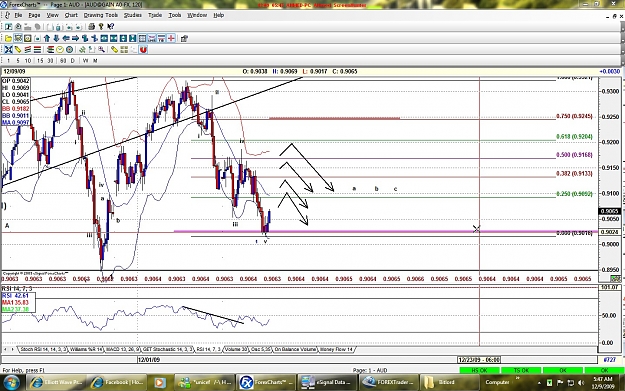The image size is (625, 391).
Task: Click the TS OK status indicator
Action: tap(521, 370)
